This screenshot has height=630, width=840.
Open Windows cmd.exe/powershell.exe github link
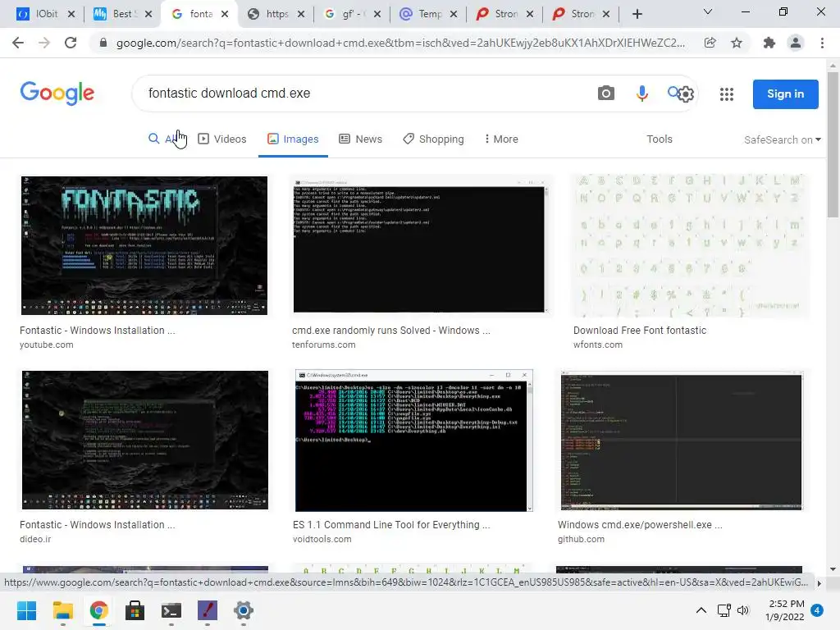pyautogui.click(x=640, y=524)
